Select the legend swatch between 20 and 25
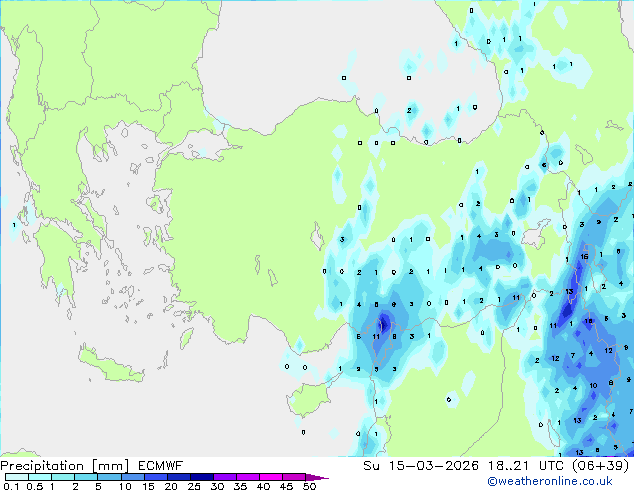The height and width of the screenshot is (490, 634). click(x=178, y=477)
